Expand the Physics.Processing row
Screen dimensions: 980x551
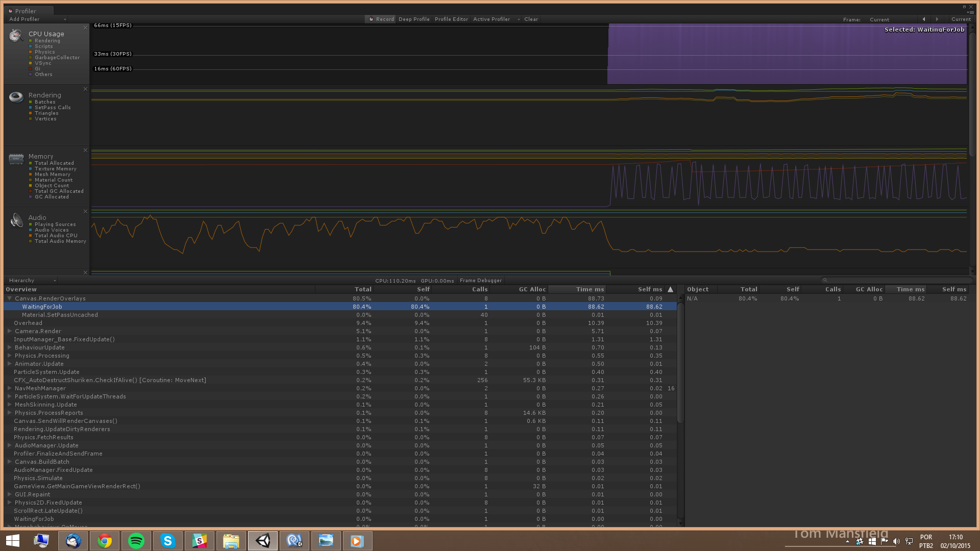pos(9,356)
